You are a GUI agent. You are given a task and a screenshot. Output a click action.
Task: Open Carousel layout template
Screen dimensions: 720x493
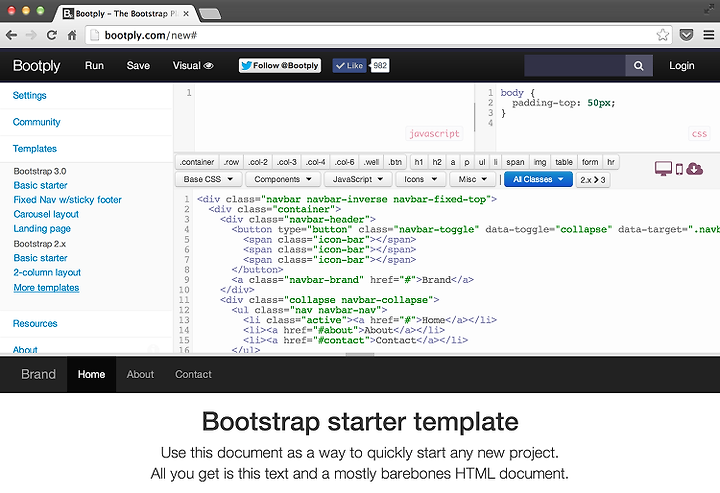point(46,214)
